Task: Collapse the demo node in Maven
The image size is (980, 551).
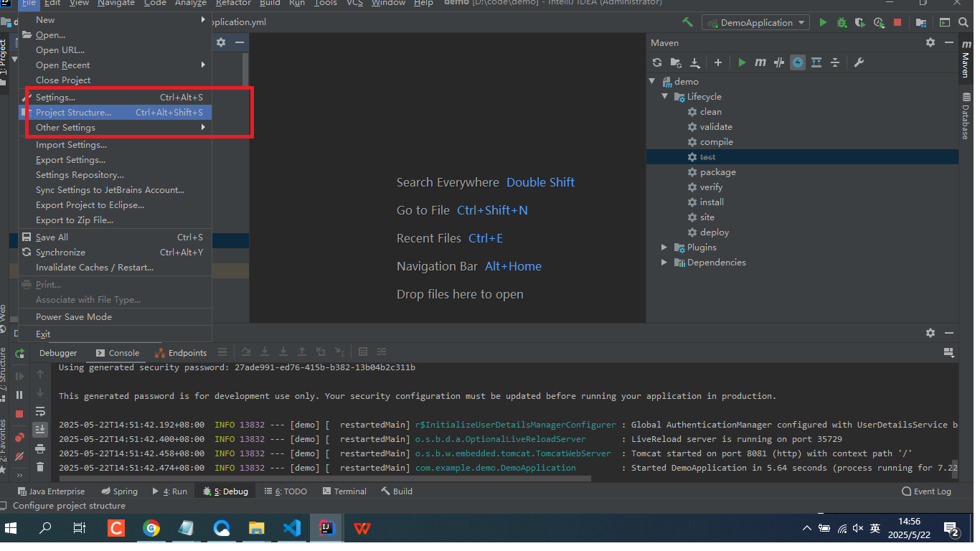Action: [x=652, y=82]
